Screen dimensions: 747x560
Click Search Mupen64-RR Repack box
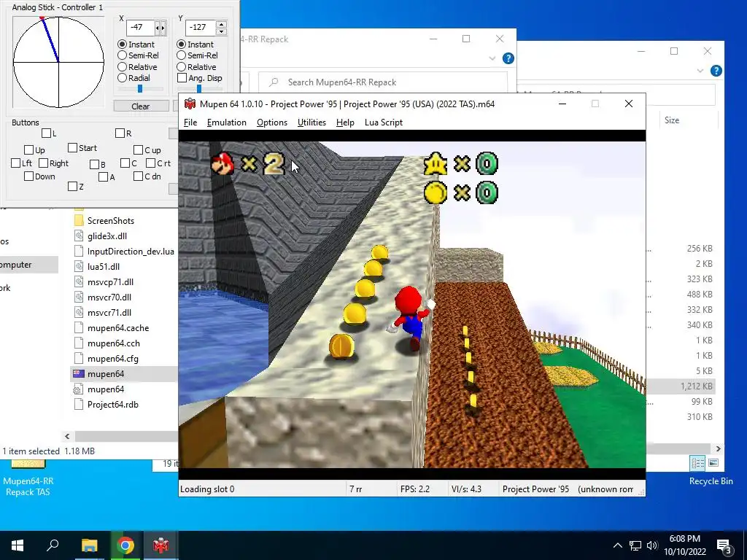click(x=383, y=82)
